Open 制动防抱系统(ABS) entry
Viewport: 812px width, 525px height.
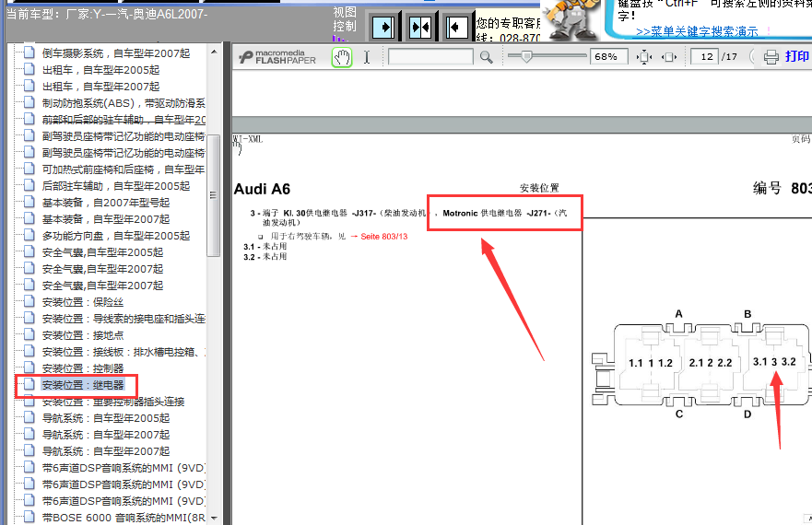point(124,103)
